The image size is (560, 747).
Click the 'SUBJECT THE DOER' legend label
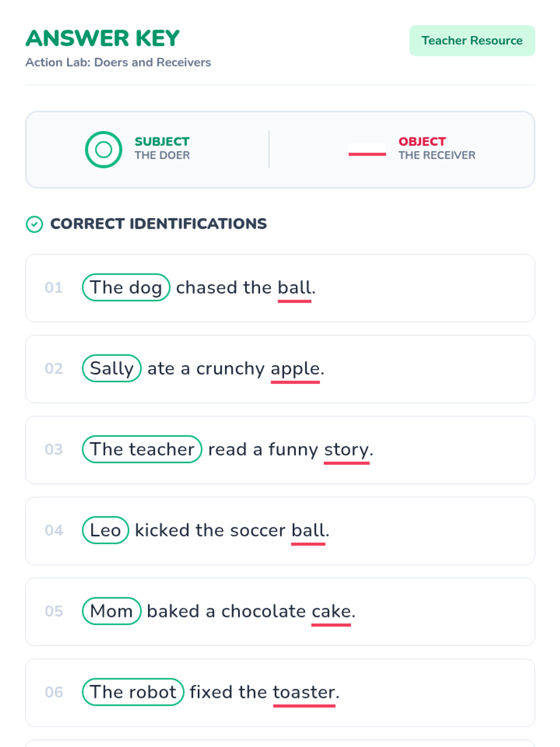(162, 148)
